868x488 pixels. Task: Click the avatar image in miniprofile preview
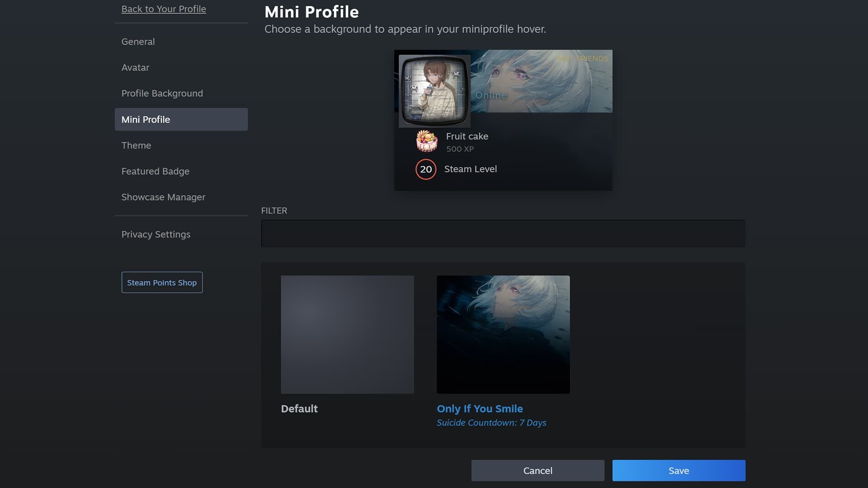point(434,91)
